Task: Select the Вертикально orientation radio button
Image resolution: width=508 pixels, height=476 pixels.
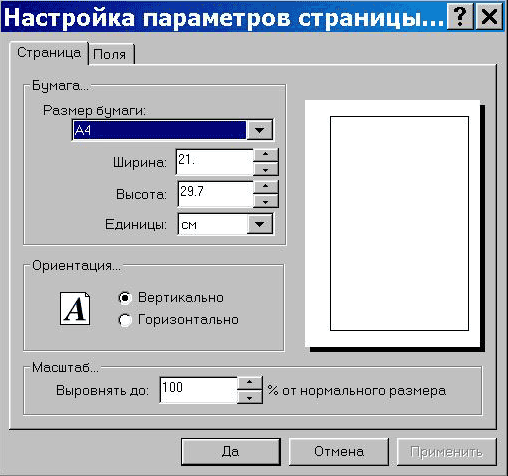Action: [125, 298]
